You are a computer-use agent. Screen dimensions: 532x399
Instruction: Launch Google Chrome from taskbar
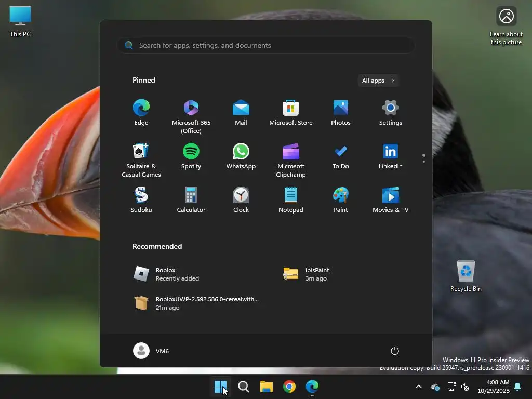pyautogui.click(x=289, y=387)
